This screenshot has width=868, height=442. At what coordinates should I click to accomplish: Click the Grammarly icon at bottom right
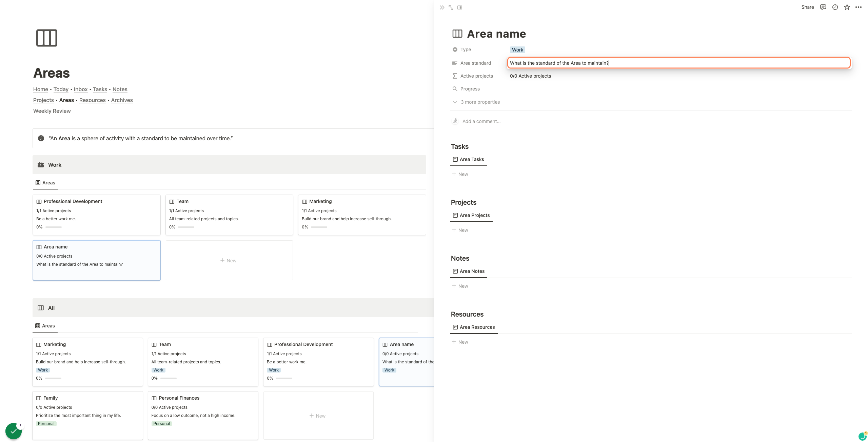pyautogui.click(x=862, y=437)
